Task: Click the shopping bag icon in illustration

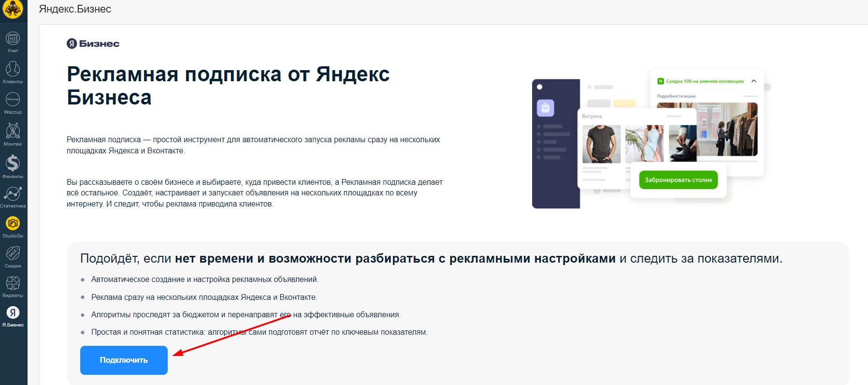Action: [x=546, y=108]
